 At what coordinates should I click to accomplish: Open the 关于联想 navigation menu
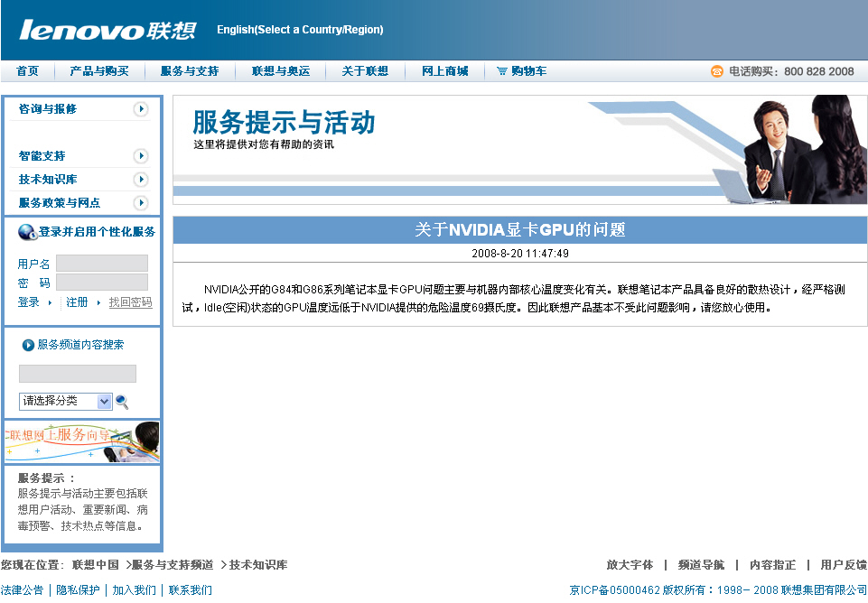(x=365, y=70)
